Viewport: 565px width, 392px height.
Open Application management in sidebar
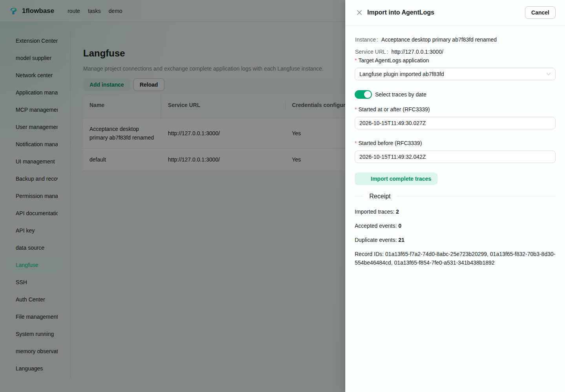tap(35, 93)
